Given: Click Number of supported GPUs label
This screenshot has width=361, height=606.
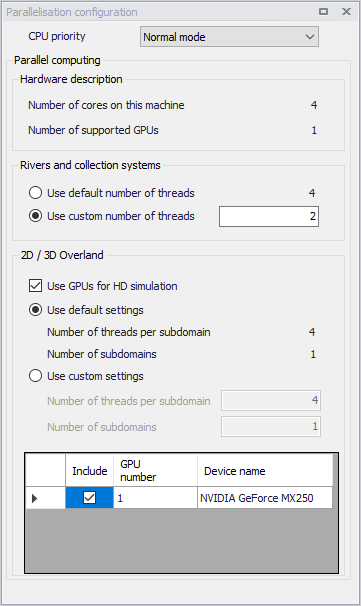Looking at the screenshot, I should (x=93, y=130).
